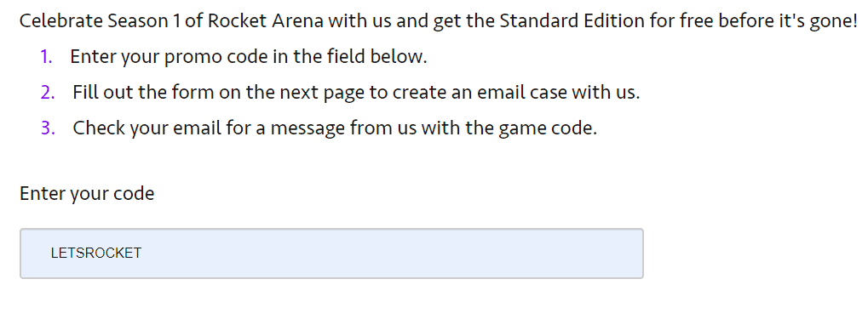The image size is (868, 319).
Task: Click the purple number 2 list marker
Action: coord(48,93)
